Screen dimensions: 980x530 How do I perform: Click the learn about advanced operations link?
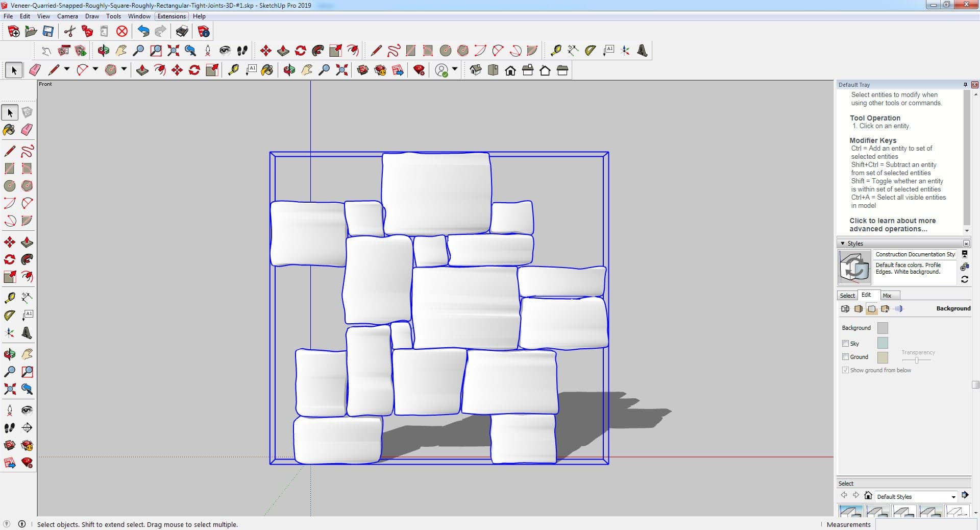892,225
